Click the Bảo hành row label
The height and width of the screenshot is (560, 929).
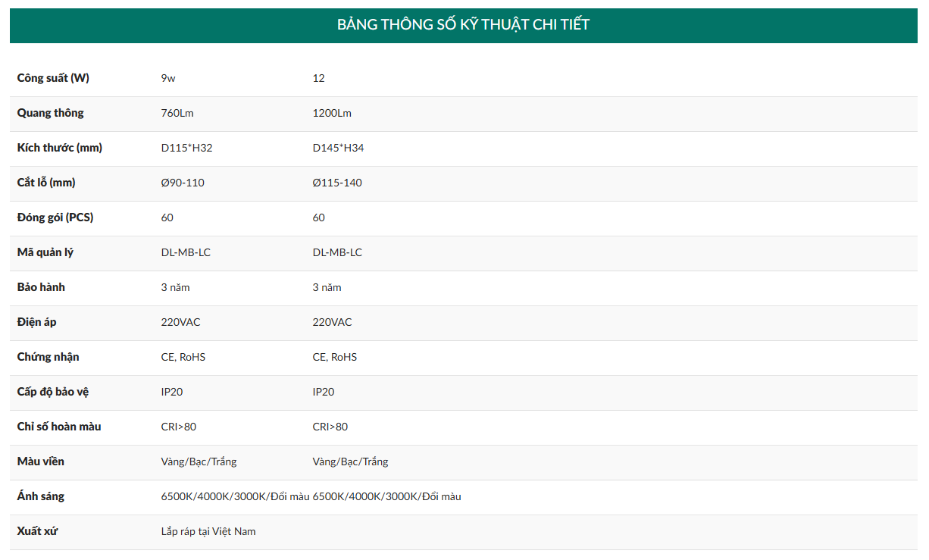[x=41, y=287]
